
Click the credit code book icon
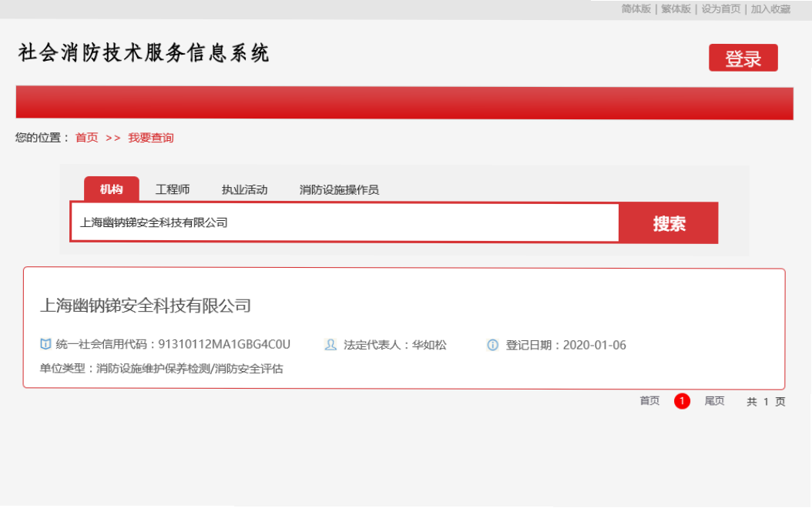(45, 345)
